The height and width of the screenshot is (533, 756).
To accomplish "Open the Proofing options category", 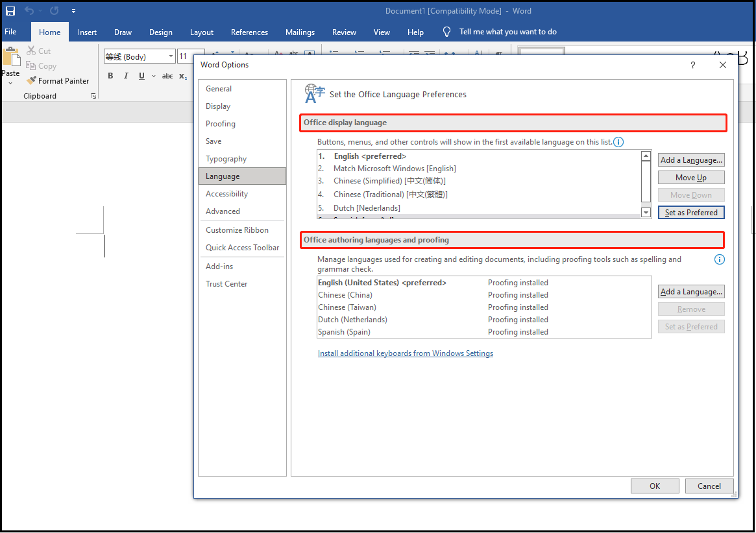I will coord(221,124).
